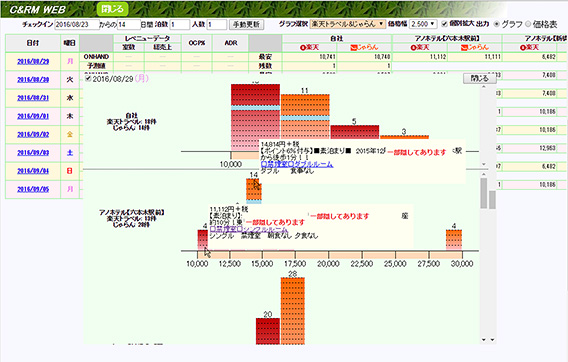The height and width of the screenshot is (362, 568).
Task: Click the ダブルルーム plan link in tooltip
Action: (297, 164)
